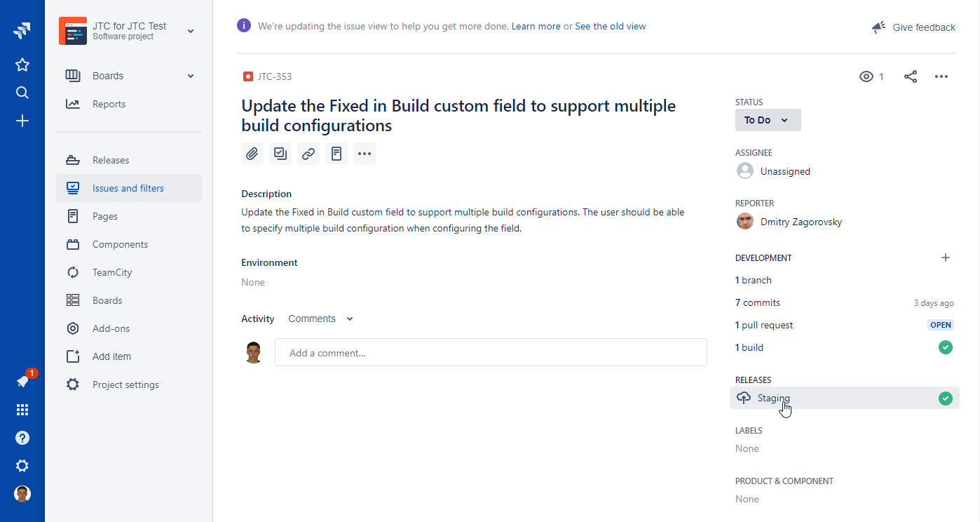Click the create subtask checkbox icon
980x522 pixels.
[x=280, y=154]
